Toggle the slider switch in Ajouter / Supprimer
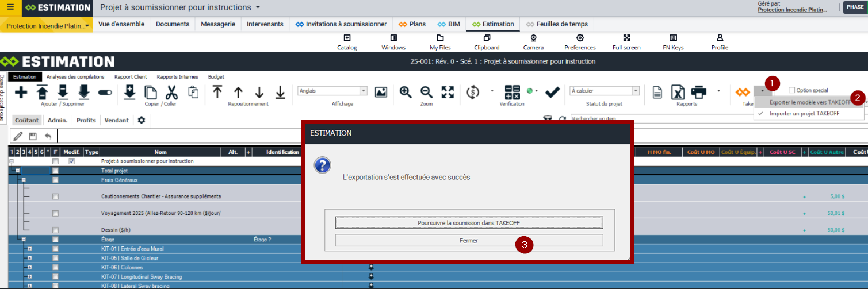This screenshot has width=868, height=289. [105, 92]
